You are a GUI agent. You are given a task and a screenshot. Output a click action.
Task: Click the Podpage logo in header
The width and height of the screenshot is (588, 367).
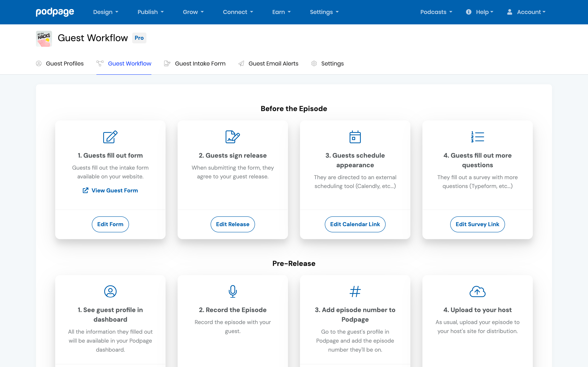coord(55,12)
